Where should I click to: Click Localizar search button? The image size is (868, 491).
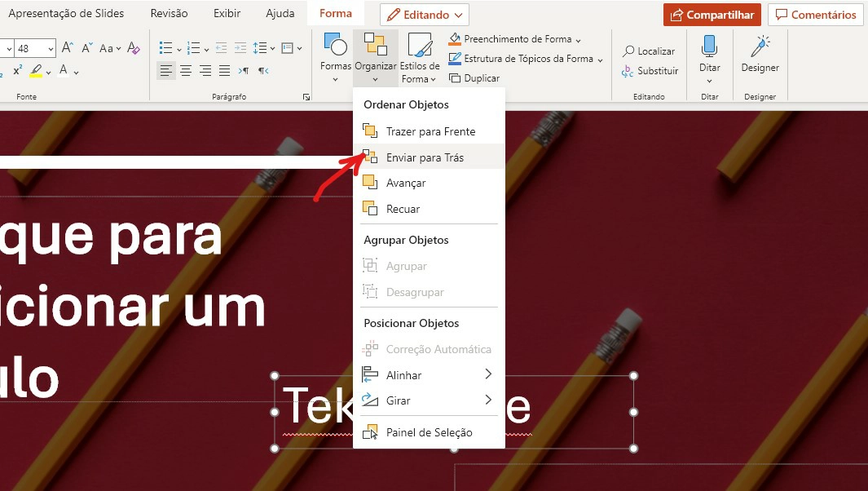(649, 51)
